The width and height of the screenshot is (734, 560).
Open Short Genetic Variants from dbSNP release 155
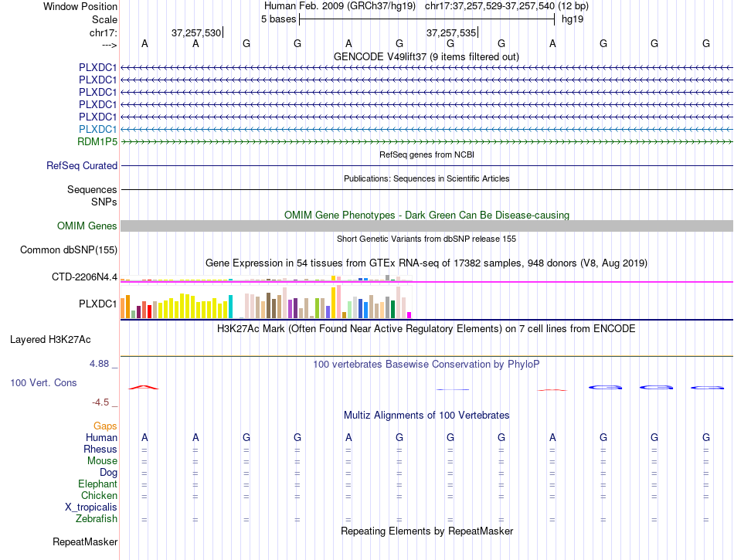(426, 239)
